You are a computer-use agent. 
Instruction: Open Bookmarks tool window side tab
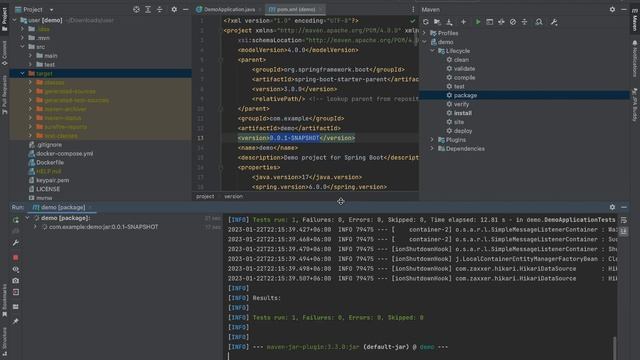click(4, 300)
